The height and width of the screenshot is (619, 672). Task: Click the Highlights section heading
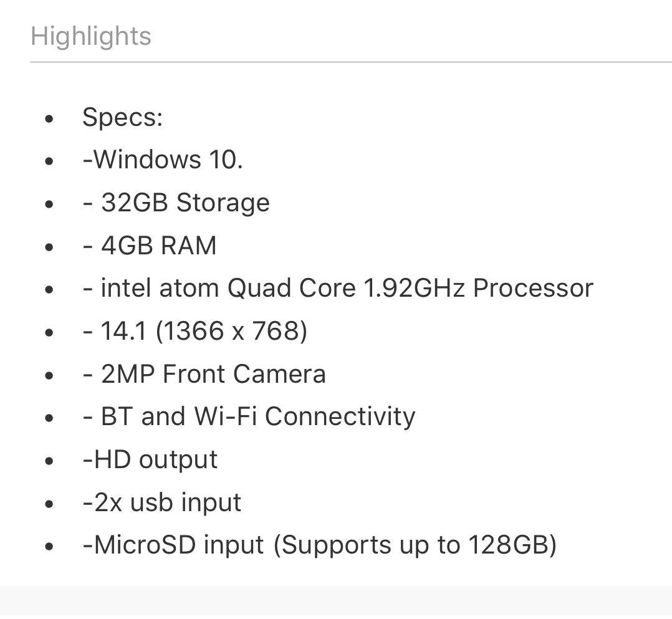91,36
